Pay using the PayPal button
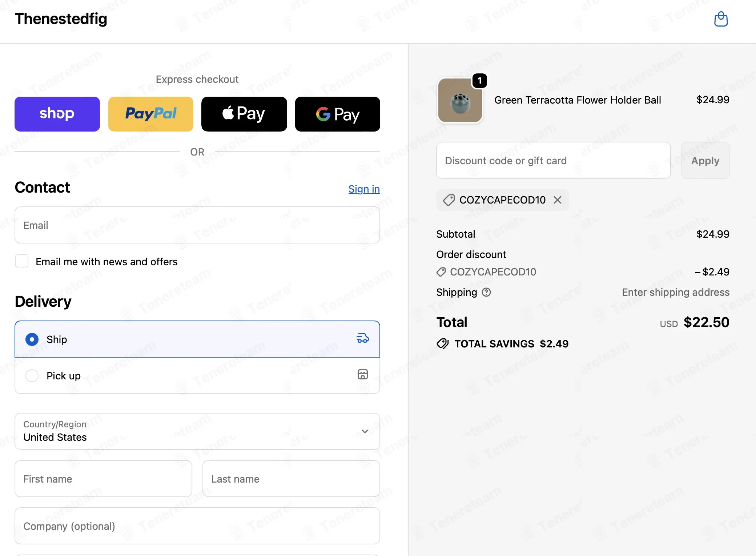The width and height of the screenshot is (756, 556). [151, 114]
